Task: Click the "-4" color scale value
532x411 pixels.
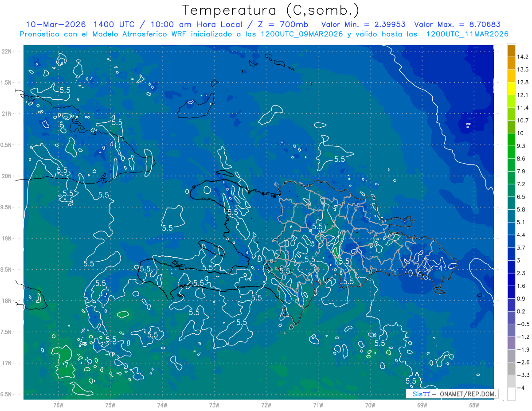Action: [x=520, y=388]
